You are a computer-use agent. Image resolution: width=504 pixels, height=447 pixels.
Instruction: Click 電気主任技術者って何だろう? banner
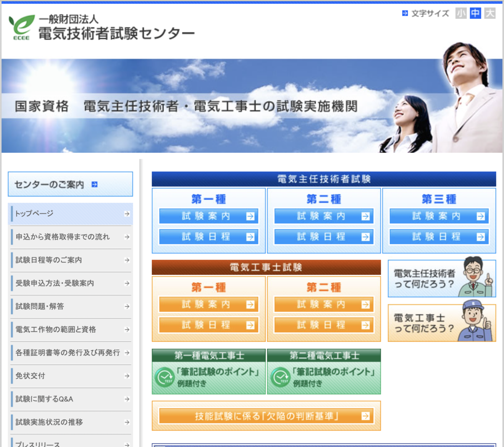tap(442, 278)
